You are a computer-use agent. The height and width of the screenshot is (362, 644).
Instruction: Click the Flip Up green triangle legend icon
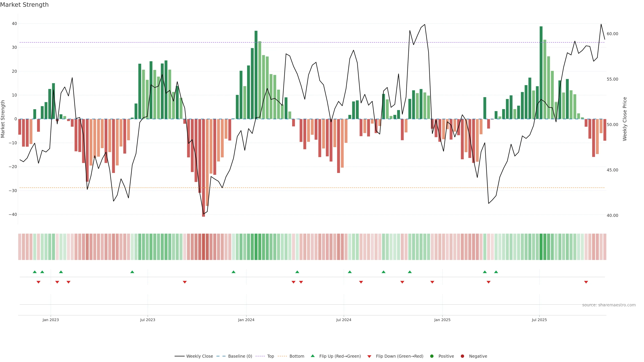point(312,356)
